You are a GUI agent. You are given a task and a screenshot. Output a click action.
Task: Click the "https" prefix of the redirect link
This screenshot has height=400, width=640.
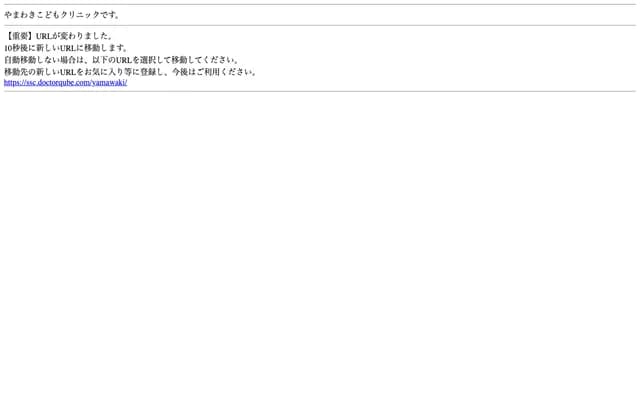11,83
